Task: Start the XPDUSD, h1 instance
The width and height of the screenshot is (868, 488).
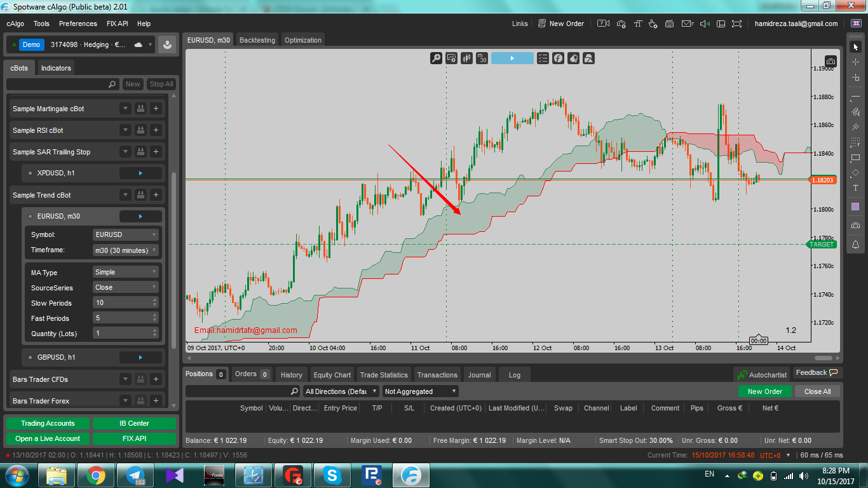Action: (140, 173)
